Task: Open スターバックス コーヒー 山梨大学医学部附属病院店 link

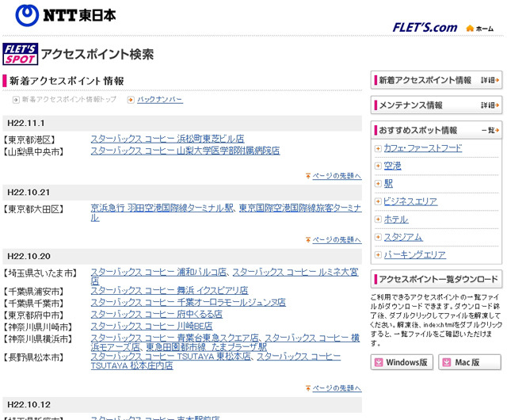Action: 185,151
